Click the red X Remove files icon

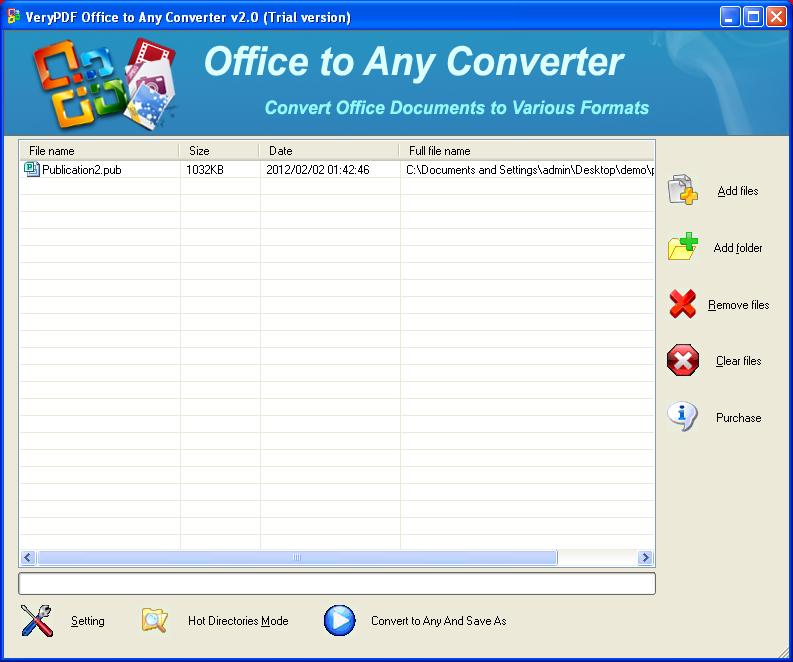(682, 304)
